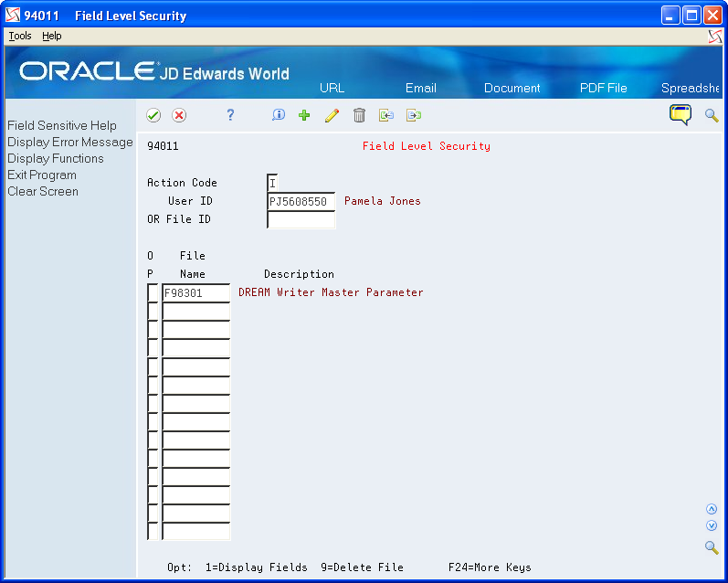
Task: Click the File Name field containing F98301
Action: point(195,293)
